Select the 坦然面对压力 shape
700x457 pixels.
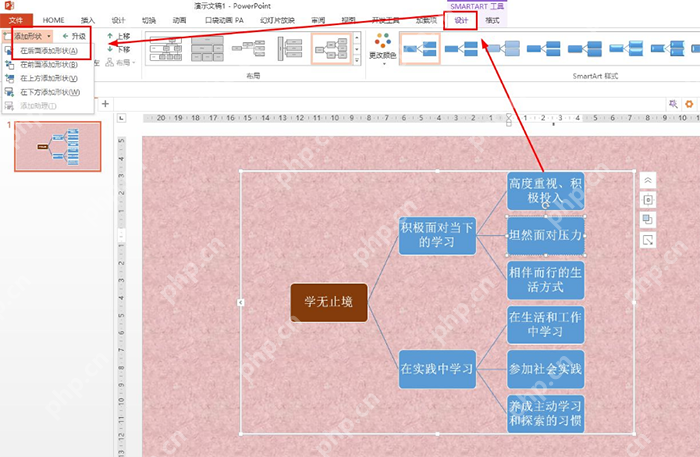click(546, 236)
